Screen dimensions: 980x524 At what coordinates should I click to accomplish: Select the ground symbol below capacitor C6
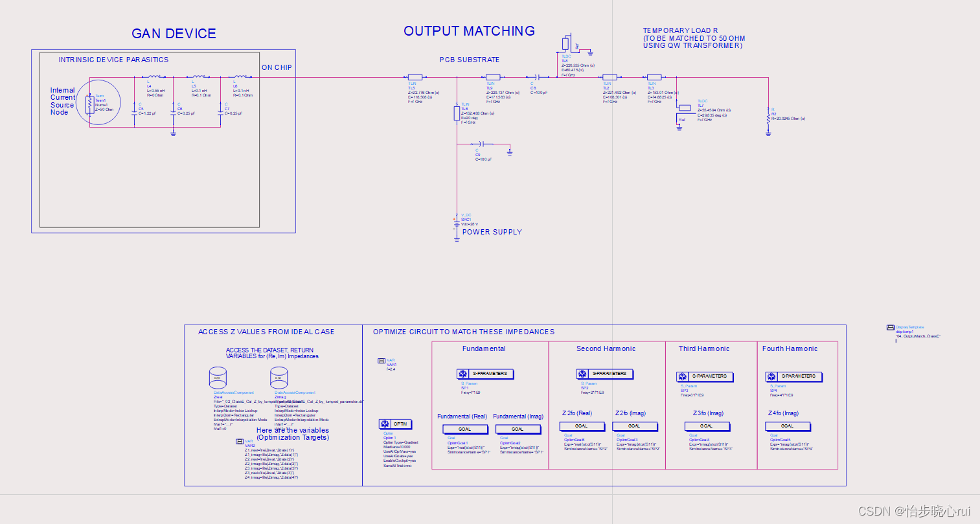coord(173,133)
